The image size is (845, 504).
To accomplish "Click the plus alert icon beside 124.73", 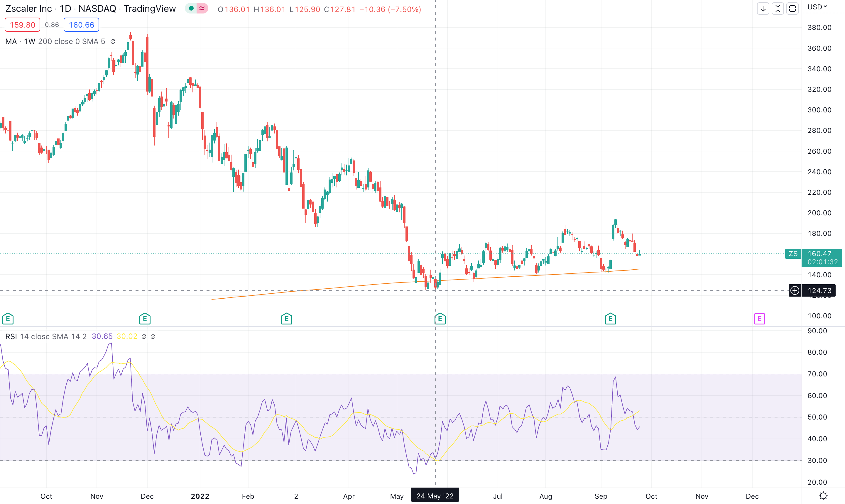I will pyautogui.click(x=795, y=290).
